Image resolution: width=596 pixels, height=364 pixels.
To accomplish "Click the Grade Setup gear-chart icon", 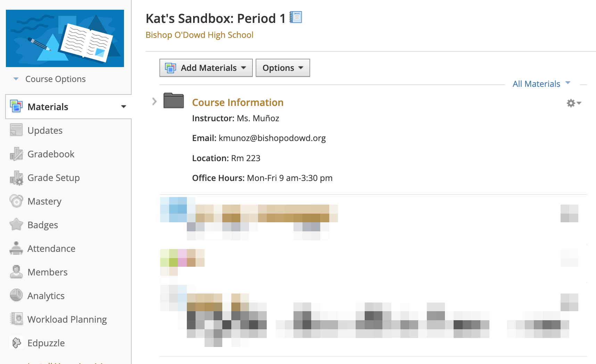I will (x=16, y=177).
